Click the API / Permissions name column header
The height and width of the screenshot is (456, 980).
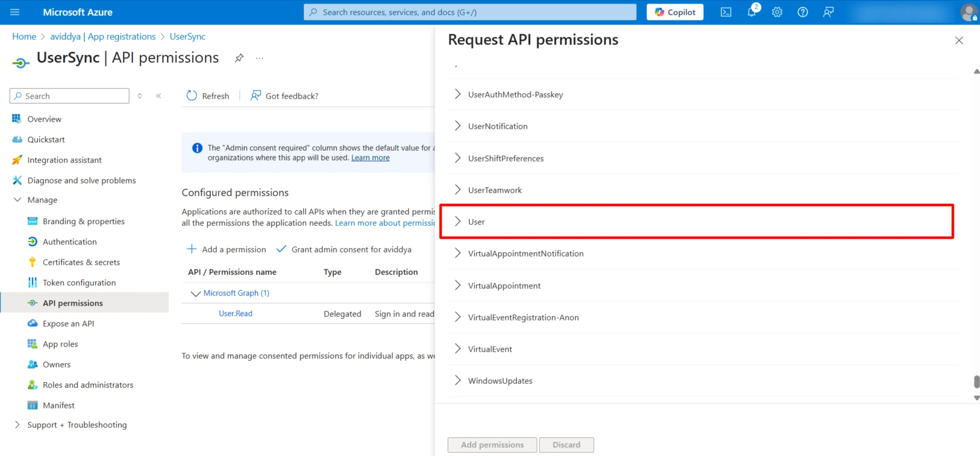pos(232,272)
